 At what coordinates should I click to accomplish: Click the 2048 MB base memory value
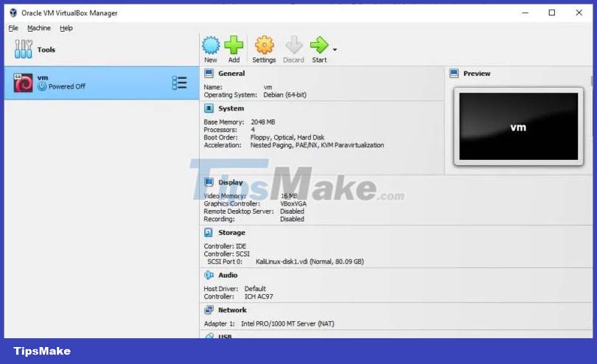262,122
